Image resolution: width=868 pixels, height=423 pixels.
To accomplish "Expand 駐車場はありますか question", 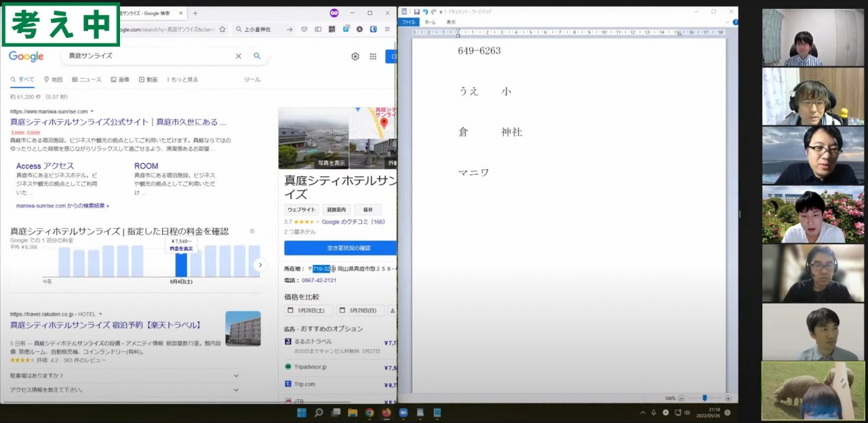I will (125, 375).
